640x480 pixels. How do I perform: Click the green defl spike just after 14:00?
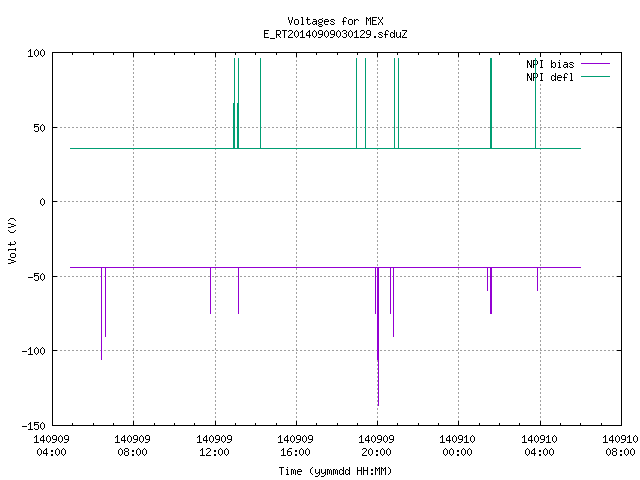click(x=260, y=103)
